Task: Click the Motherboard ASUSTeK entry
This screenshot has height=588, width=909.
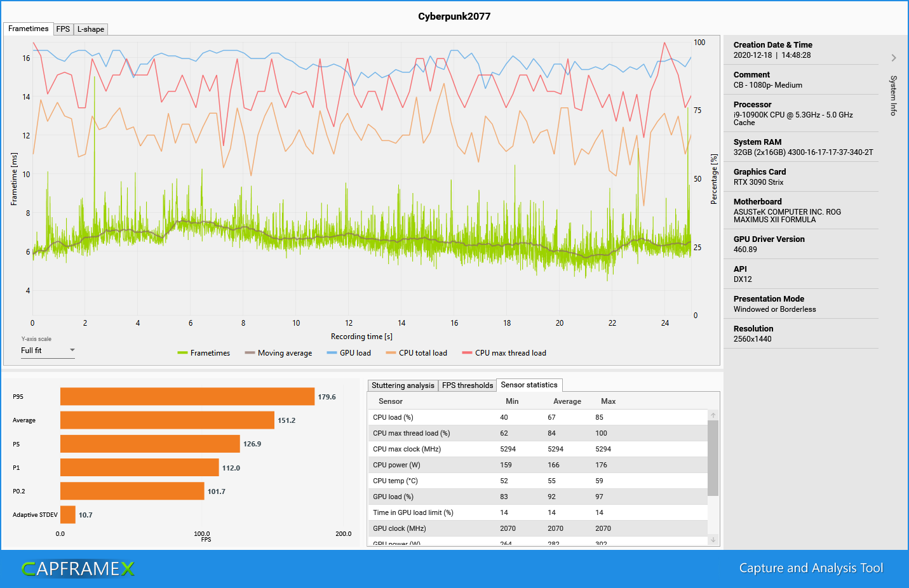Action: click(x=801, y=211)
